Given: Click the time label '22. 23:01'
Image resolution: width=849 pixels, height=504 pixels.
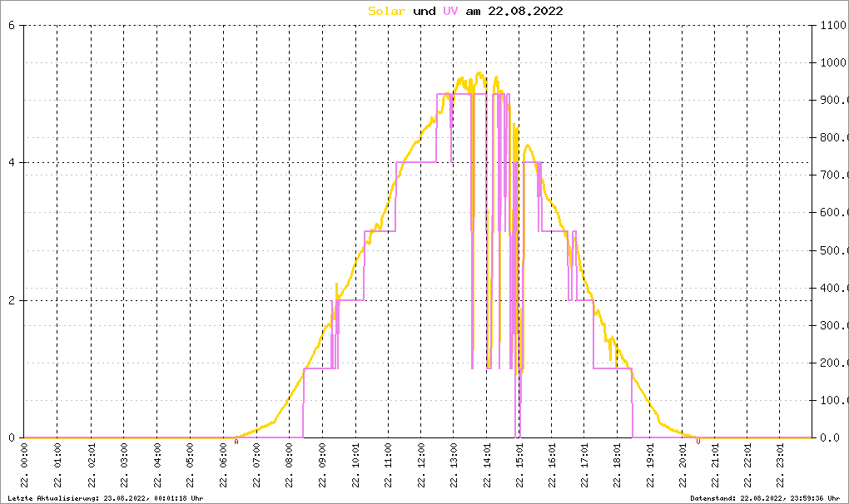Looking at the screenshot, I should [x=780, y=466].
